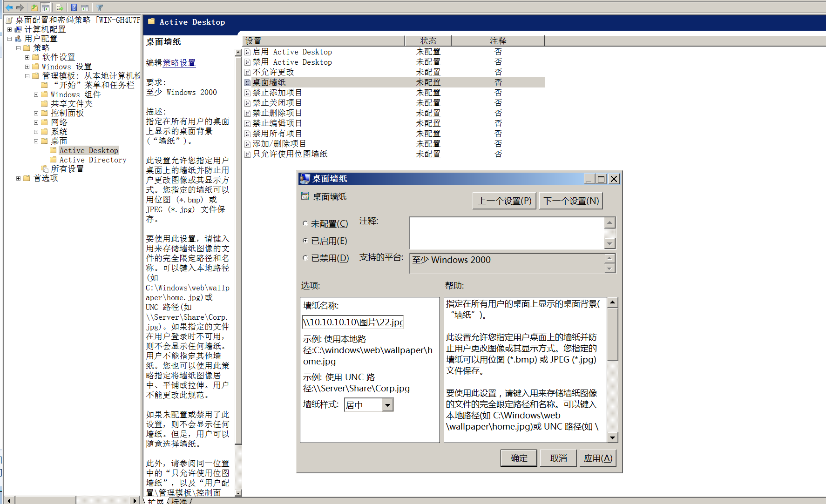826x504 pixels.
Task: Switch to the 标准 tab
Action: click(179, 501)
